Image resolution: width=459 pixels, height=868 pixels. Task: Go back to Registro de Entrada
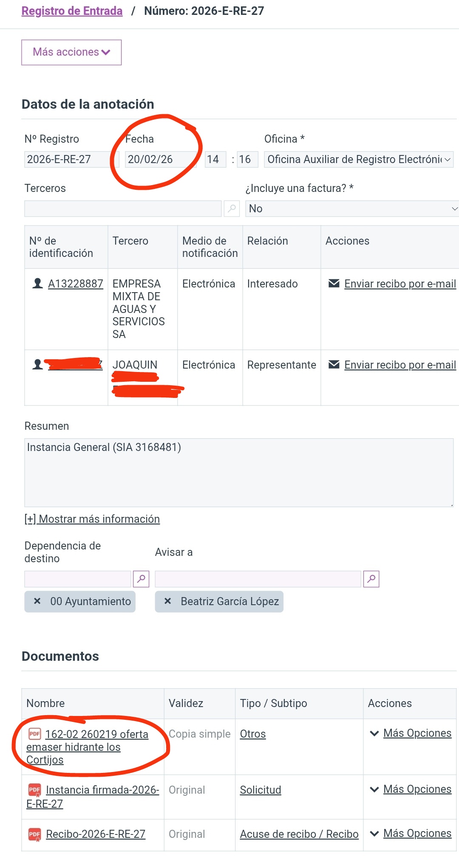[72, 11]
